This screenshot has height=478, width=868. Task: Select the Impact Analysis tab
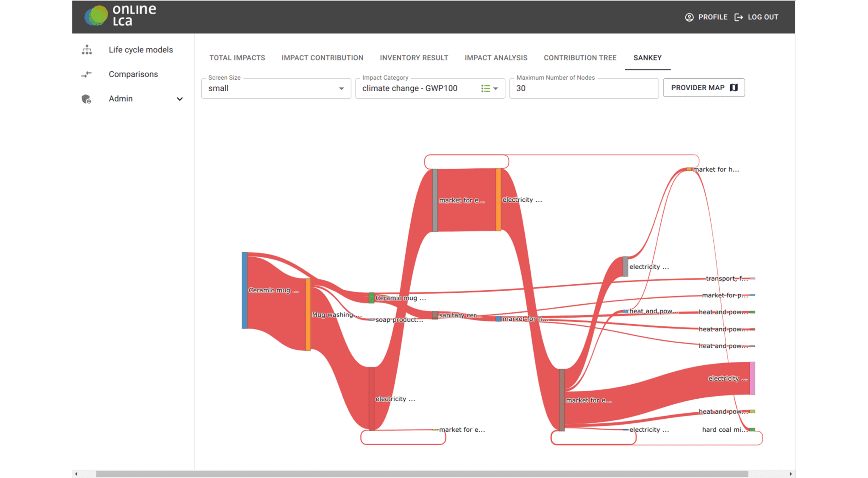[496, 58]
